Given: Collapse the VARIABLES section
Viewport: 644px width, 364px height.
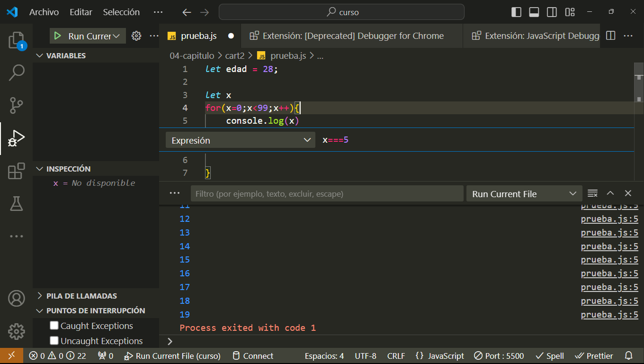Looking at the screenshot, I should [x=96, y=55].
